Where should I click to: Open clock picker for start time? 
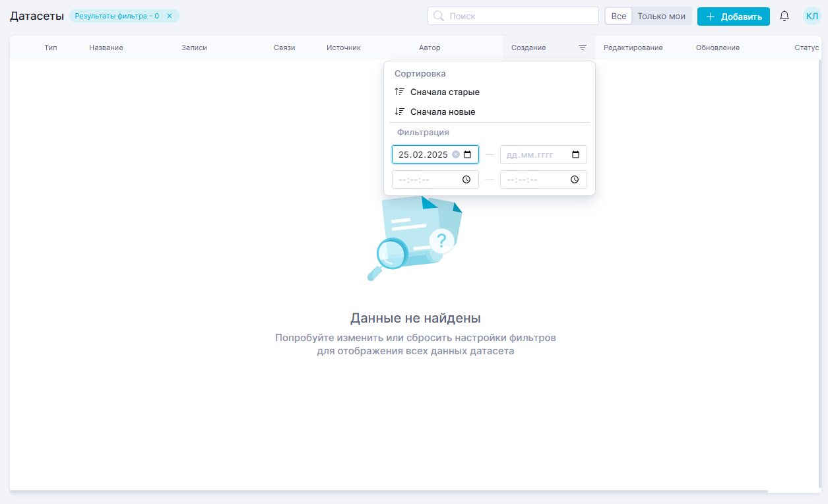[x=466, y=179]
